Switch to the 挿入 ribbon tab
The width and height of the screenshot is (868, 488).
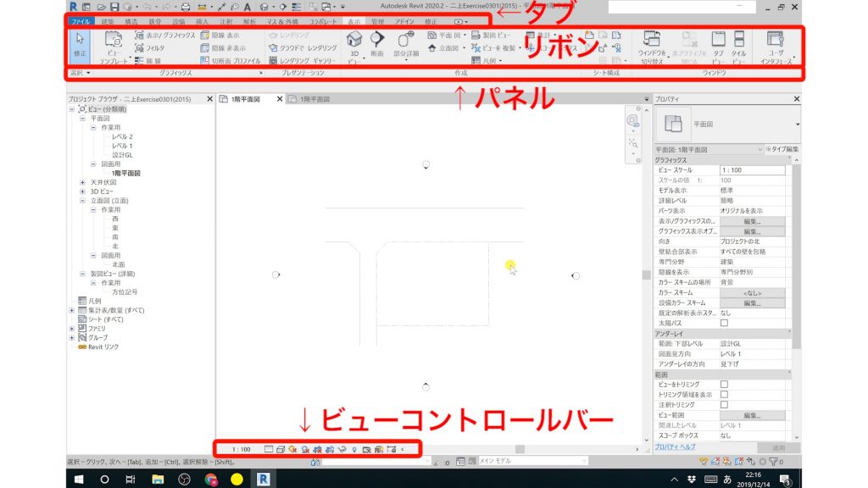201,23
